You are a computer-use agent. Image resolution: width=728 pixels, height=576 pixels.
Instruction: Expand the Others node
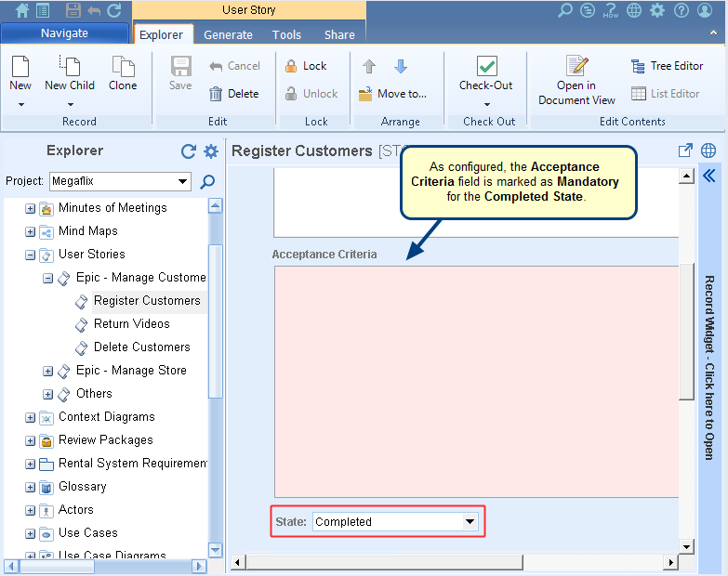(x=47, y=394)
